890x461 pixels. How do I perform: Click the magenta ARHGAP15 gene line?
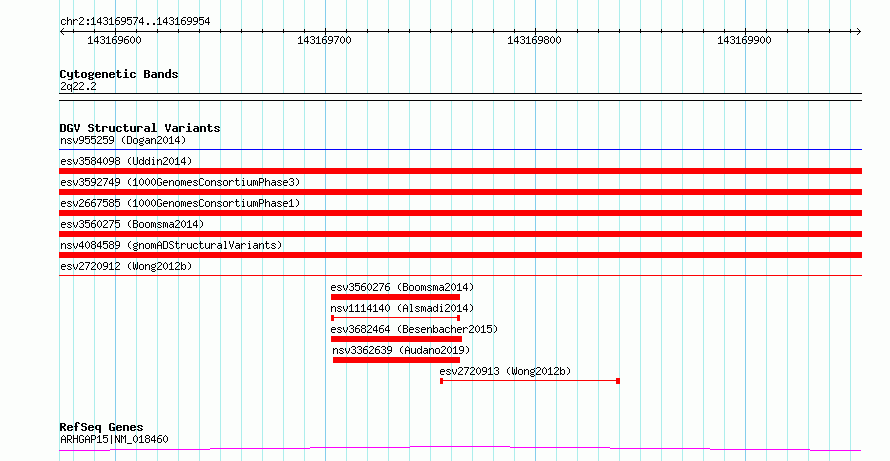click(x=460, y=449)
